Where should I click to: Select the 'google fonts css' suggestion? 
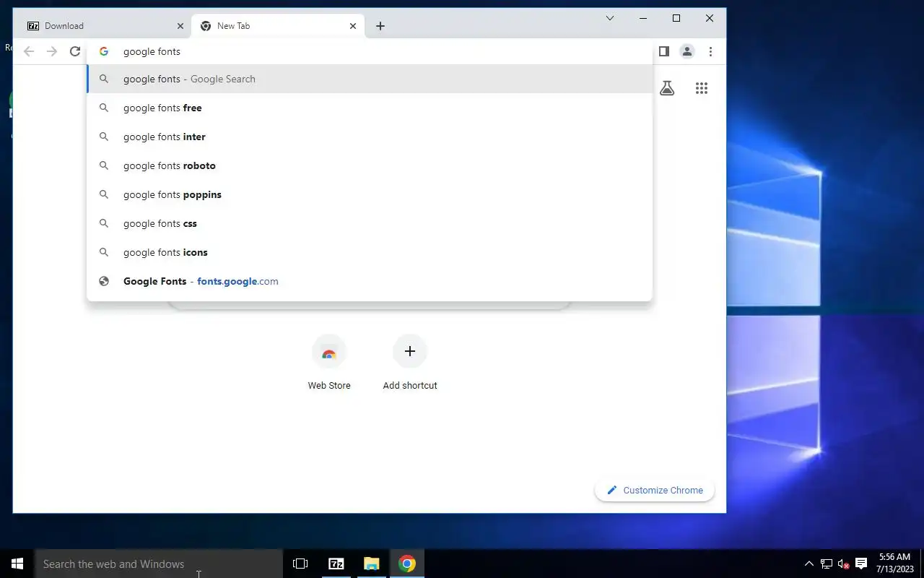point(370,223)
